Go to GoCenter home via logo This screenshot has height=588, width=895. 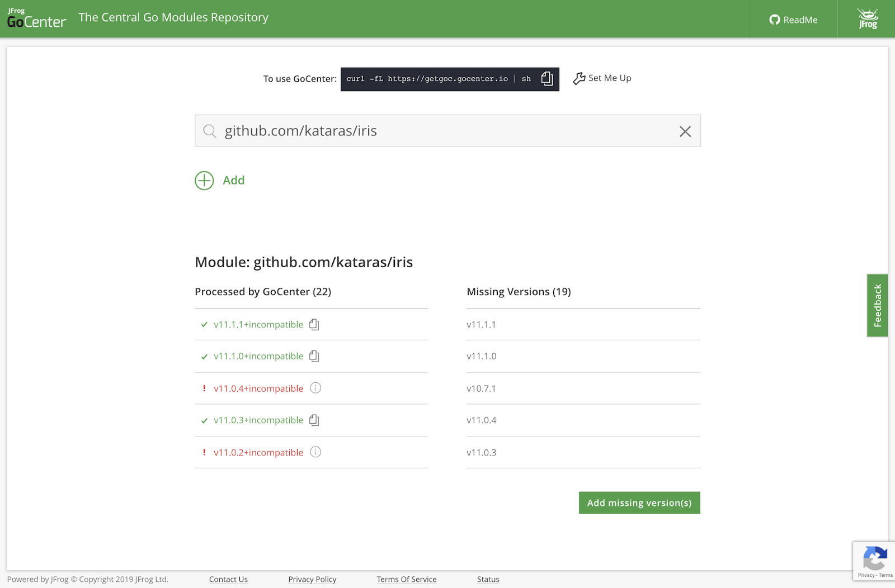point(36,19)
